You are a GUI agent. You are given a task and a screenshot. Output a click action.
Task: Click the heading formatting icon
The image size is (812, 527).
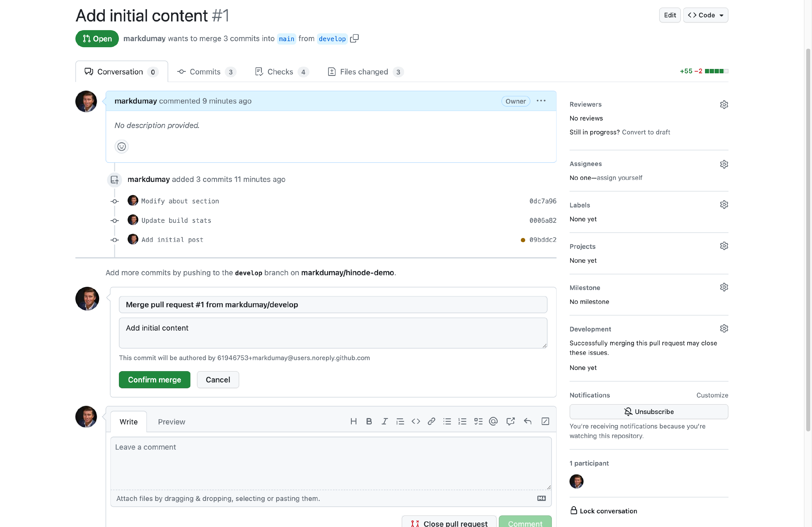353,421
